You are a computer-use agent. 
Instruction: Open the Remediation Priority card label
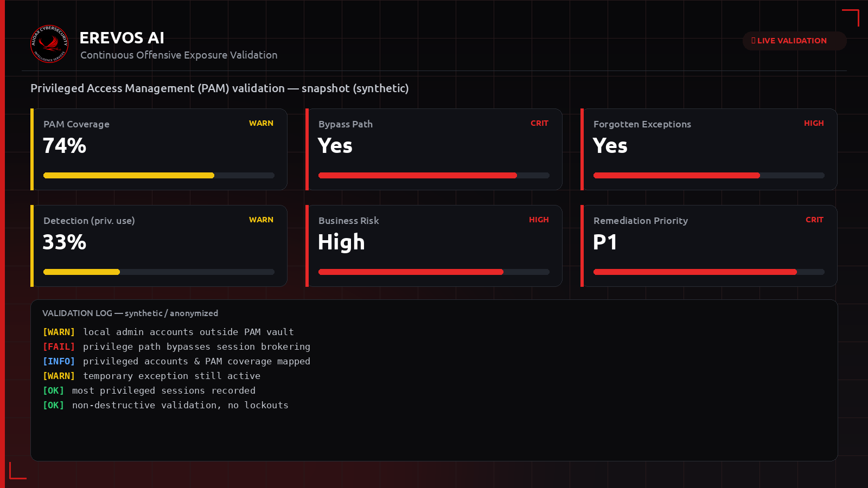[x=641, y=221]
